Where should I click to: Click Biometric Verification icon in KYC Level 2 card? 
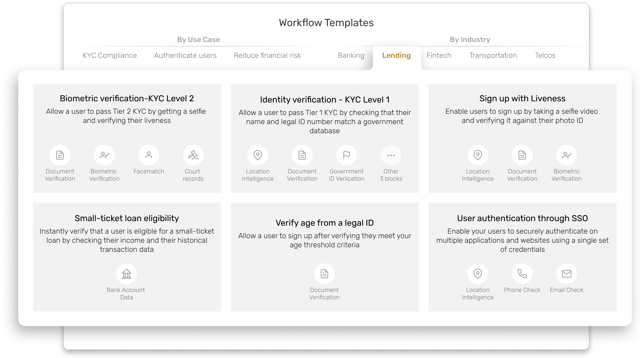104,155
